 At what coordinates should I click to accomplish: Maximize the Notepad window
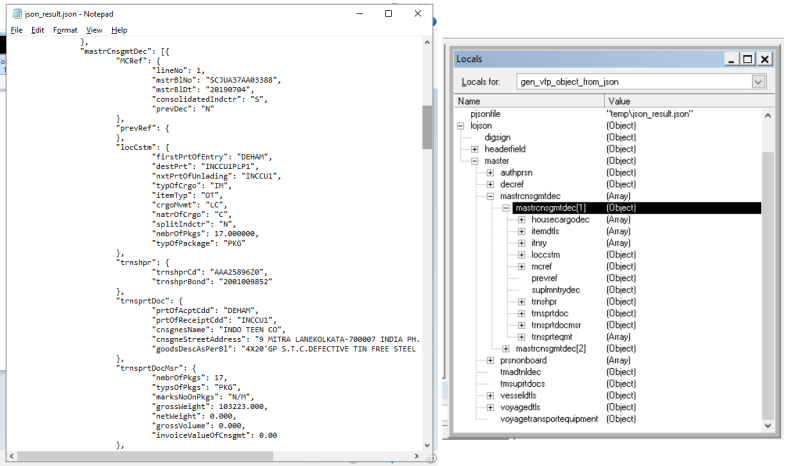388,14
